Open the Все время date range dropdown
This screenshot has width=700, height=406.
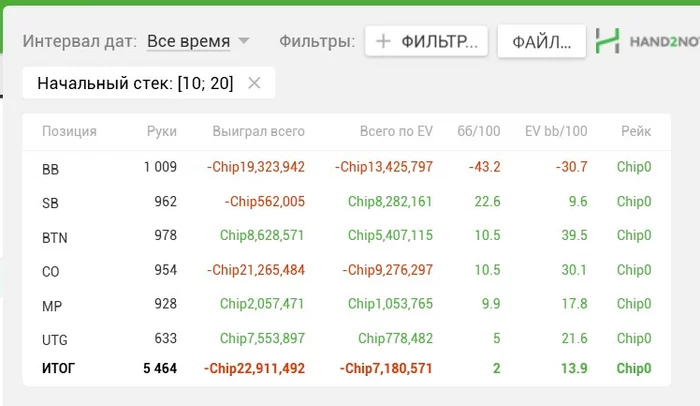pyautogui.click(x=188, y=41)
